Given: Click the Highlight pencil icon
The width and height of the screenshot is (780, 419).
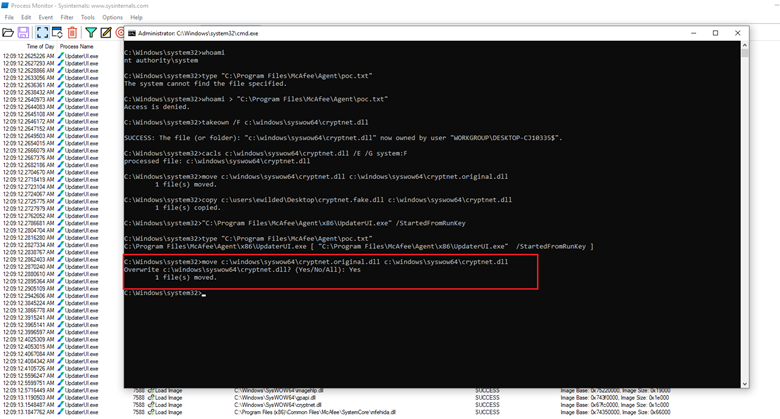Looking at the screenshot, I should pos(106,32).
